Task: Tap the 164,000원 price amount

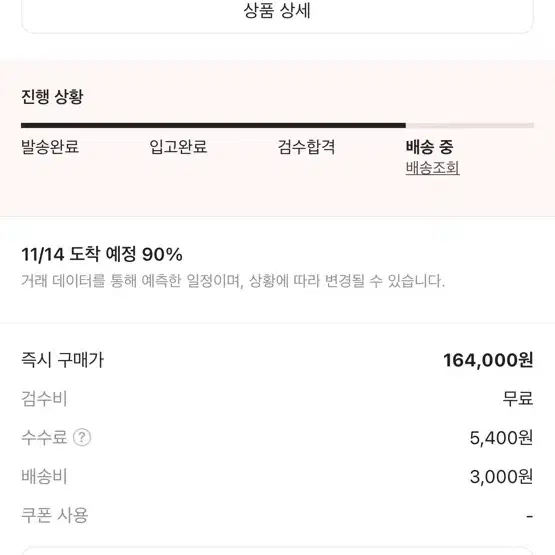Action: pos(488,360)
